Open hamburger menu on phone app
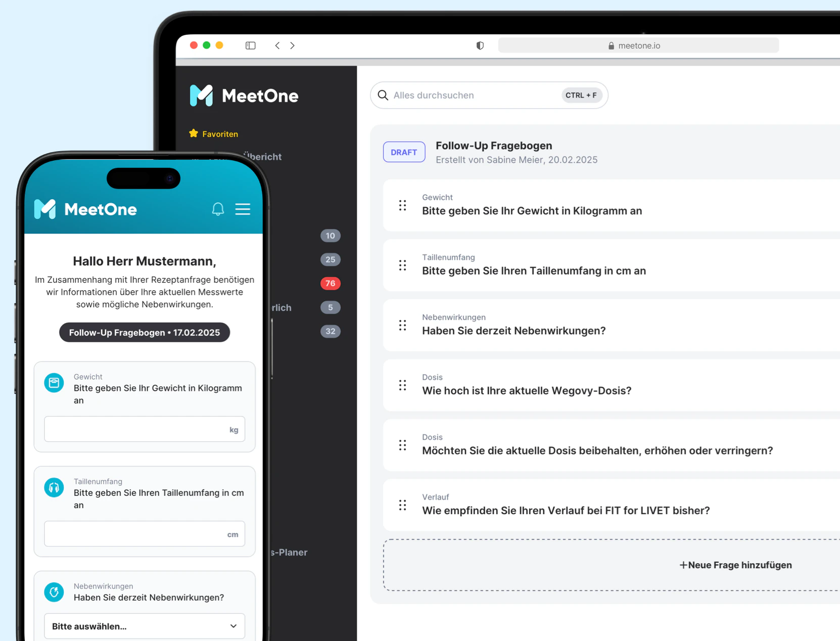This screenshot has width=840, height=641. (243, 209)
